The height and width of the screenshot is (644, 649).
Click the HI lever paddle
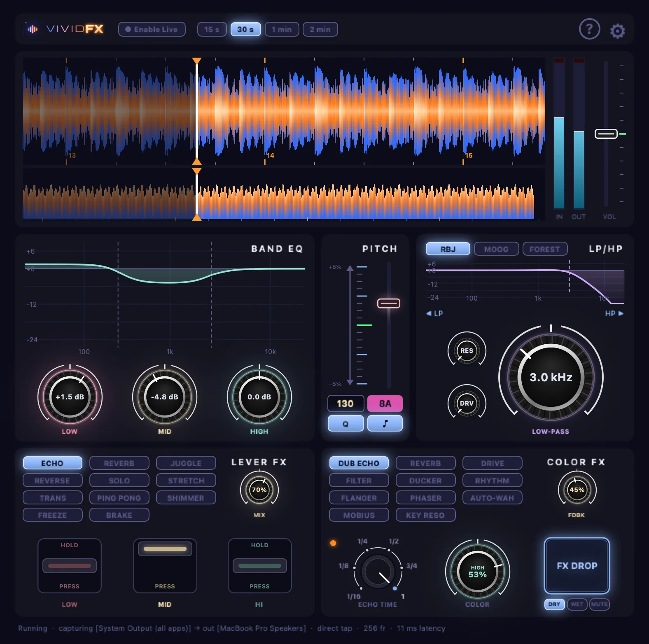click(x=259, y=566)
